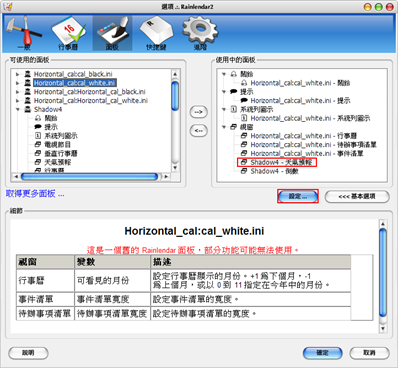This screenshot has height=368, width=398.
Task: Select Horizontal_cal:cal_white.ini - 系統列圖示 in active skins
Action: coord(310,118)
